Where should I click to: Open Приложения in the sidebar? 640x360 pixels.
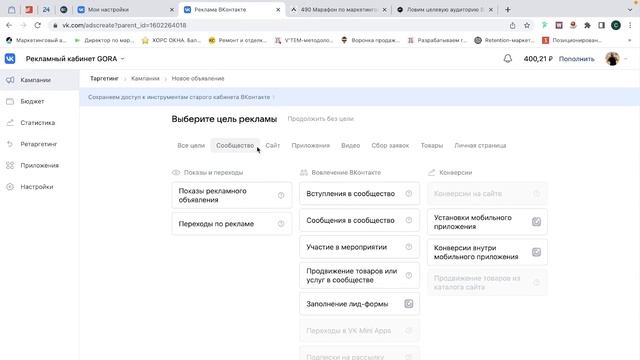pos(40,165)
